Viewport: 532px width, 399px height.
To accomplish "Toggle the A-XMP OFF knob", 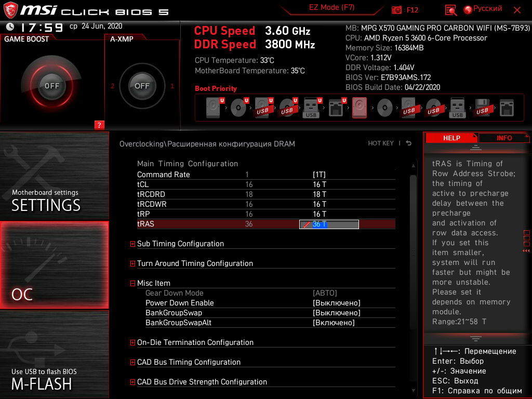I will coord(142,86).
